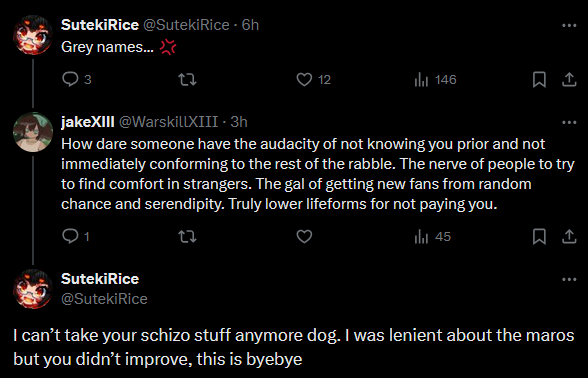Bookmark jakeXIII's reply

tap(539, 237)
